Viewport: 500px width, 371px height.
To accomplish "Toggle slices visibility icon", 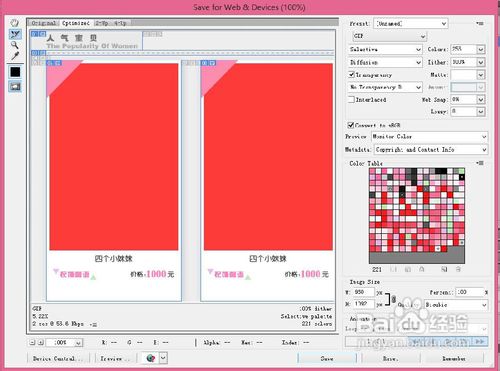I will tap(15, 87).
